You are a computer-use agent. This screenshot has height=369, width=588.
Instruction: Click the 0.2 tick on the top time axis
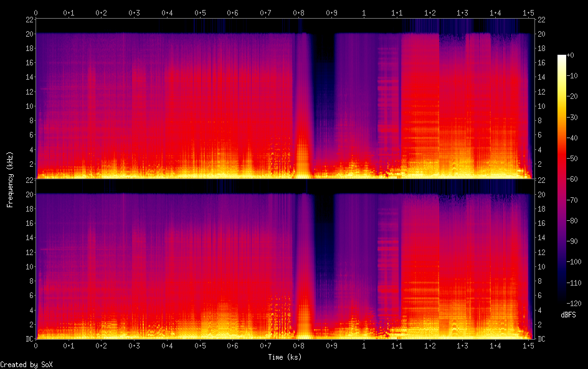[x=101, y=12]
